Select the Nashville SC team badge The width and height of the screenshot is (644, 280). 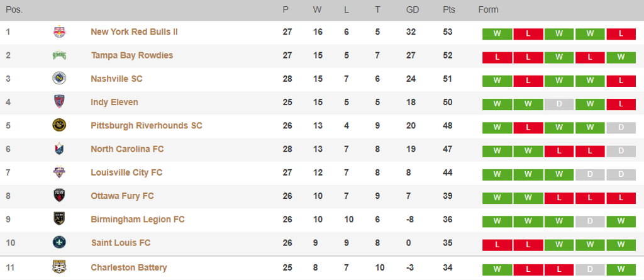click(x=60, y=78)
